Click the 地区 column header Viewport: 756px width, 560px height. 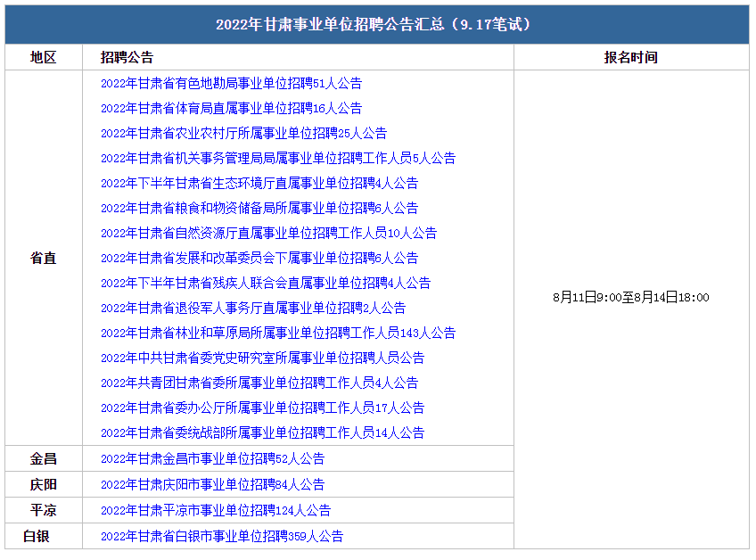click(44, 57)
